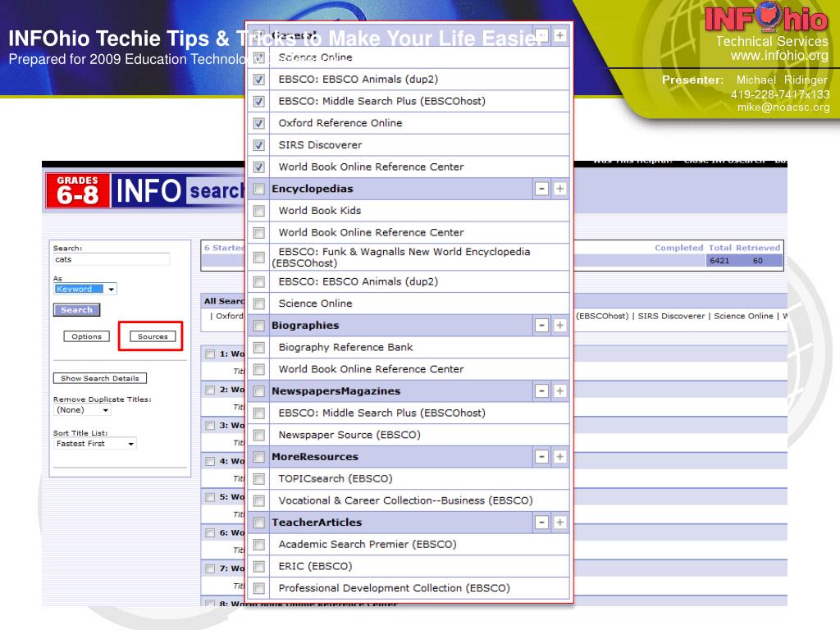840x630 pixels.
Task: Uncheck Oxford Reference Online checkbox
Action: pyautogui.click(x=258, y=123)
